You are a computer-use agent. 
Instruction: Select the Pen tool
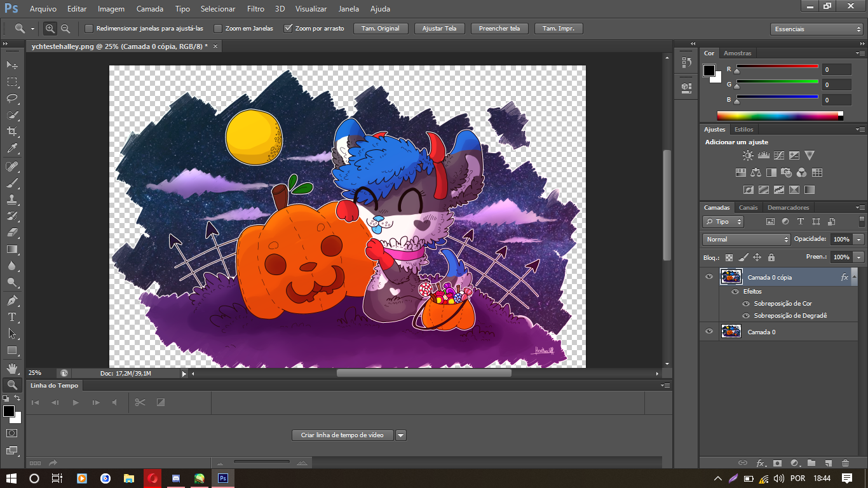[x=11, y=300]
